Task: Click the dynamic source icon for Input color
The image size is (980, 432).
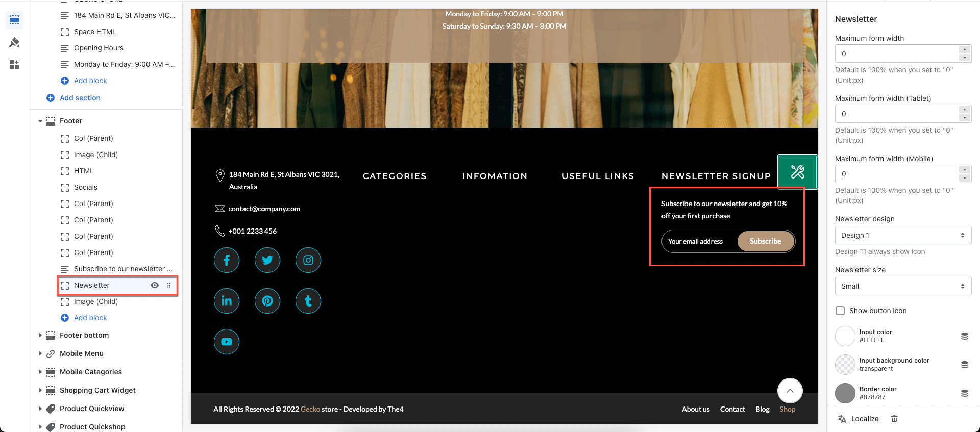Action: 965,336
